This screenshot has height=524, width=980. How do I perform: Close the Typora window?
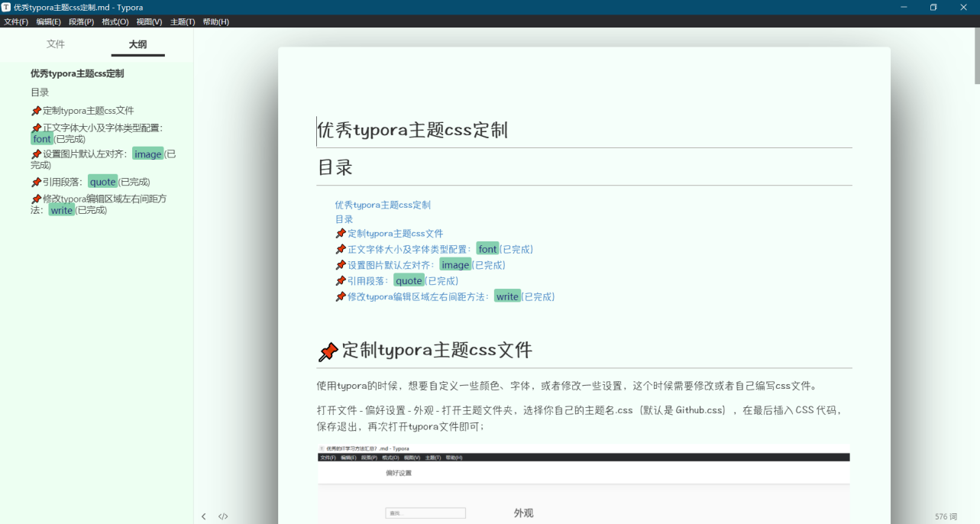tap(964, 7)
